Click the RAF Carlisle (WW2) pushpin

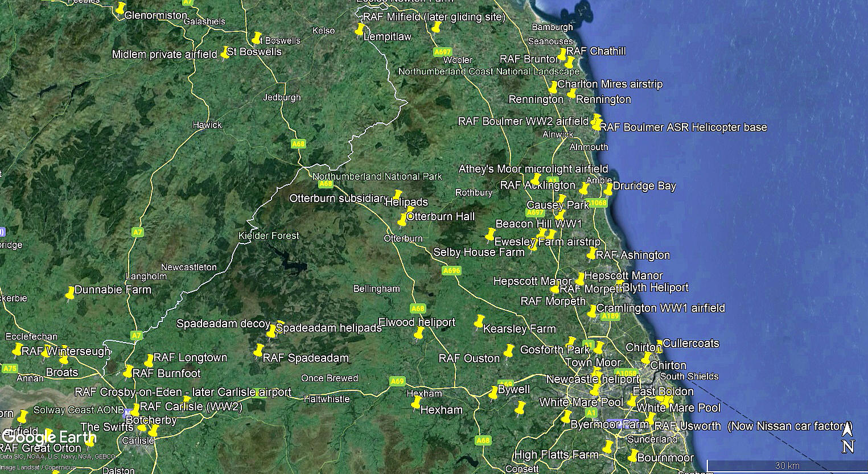pos(136,409)
